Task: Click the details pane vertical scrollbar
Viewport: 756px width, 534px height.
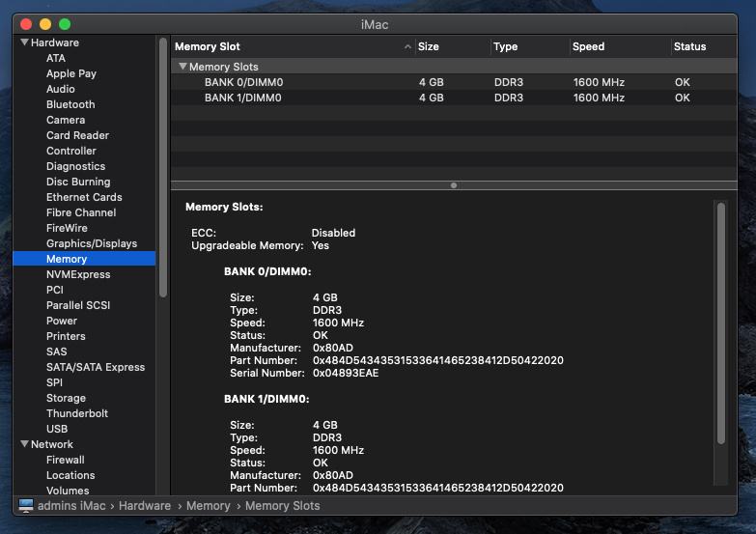Action: coord(720,323)
